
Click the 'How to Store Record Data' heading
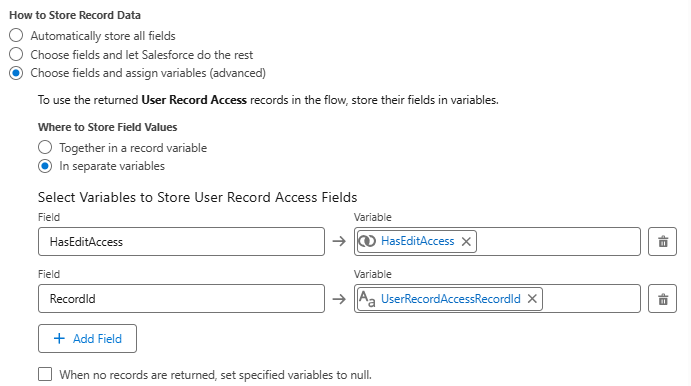tap(75, 15)
